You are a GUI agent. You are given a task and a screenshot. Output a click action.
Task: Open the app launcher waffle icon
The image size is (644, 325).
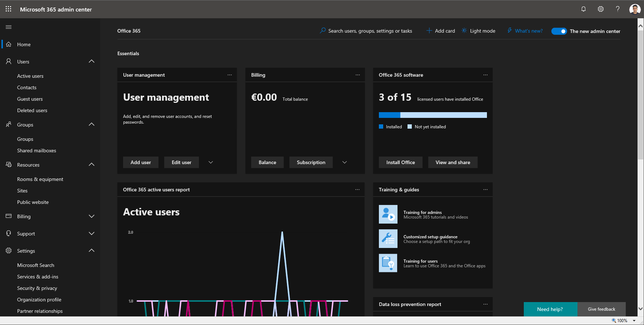tap(9, 9)
